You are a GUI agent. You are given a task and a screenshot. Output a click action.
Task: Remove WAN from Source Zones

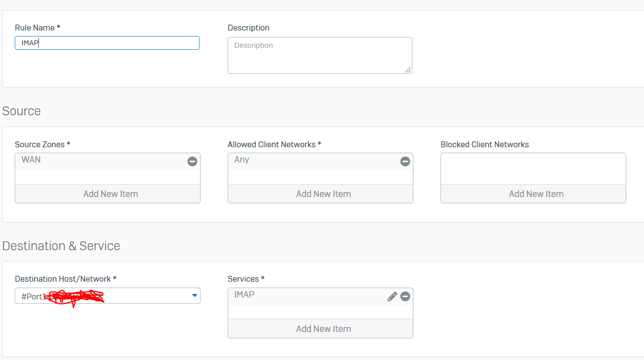(x=192, y=162)
